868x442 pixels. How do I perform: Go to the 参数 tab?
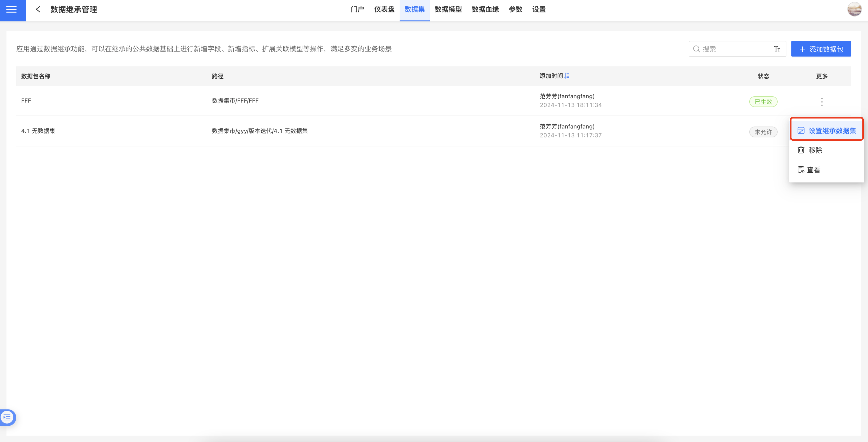[x=516, y=9]
